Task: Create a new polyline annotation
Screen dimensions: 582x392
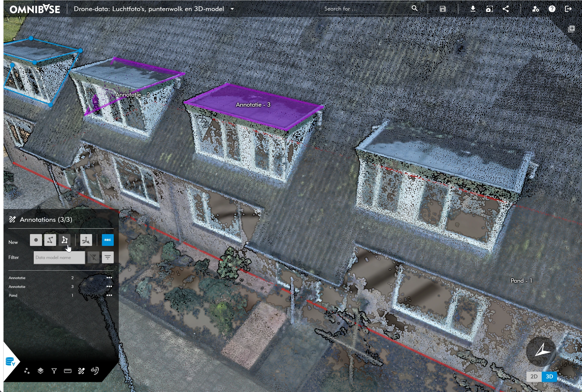Action: pos(50,240)
